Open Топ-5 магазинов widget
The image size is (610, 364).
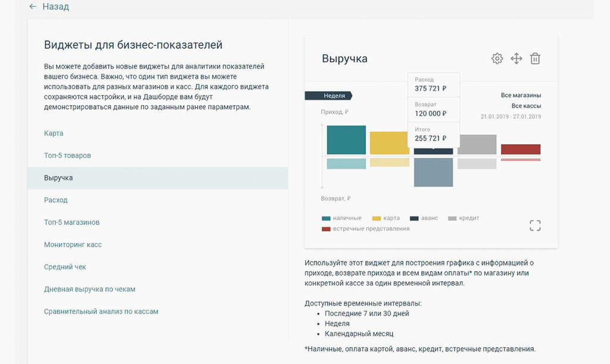pyautogui.click(x=71, y=222)
